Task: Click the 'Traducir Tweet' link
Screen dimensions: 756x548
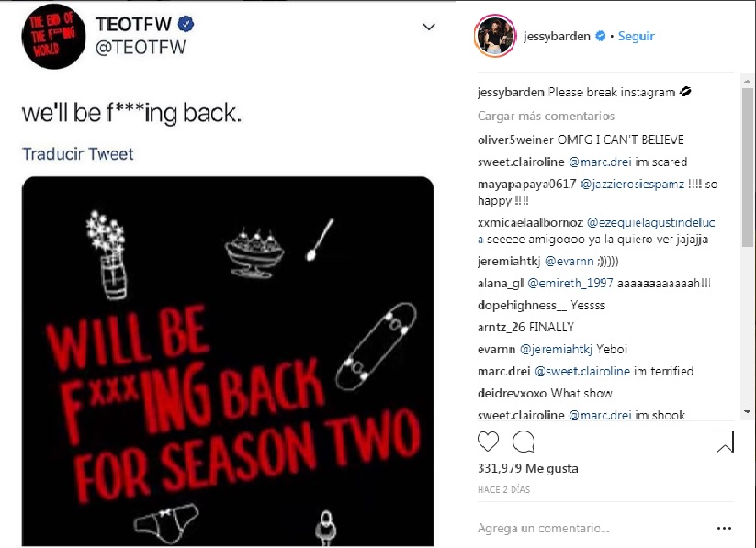Action: pyautogui.click(x=78, y=153)
